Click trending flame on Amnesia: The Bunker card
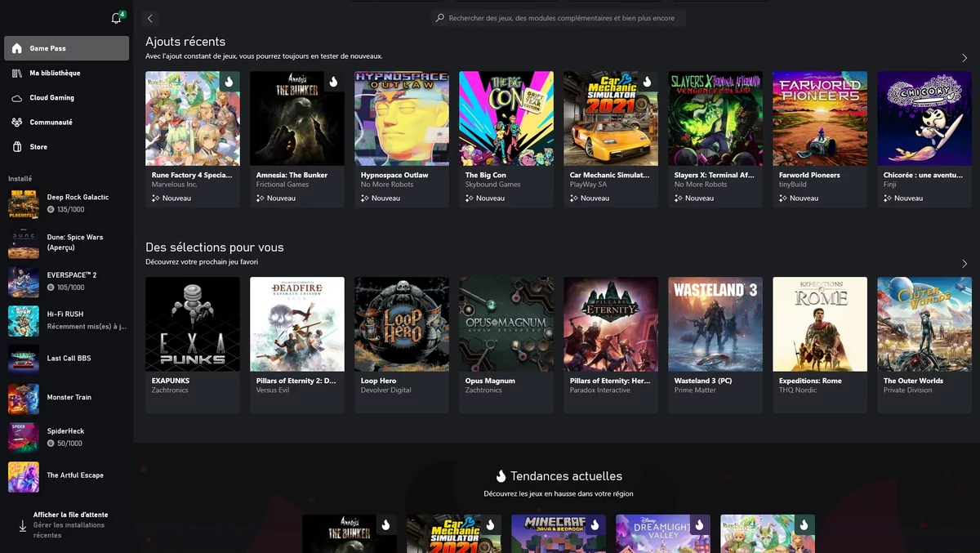The image size is (980, 553). [333, 82]
